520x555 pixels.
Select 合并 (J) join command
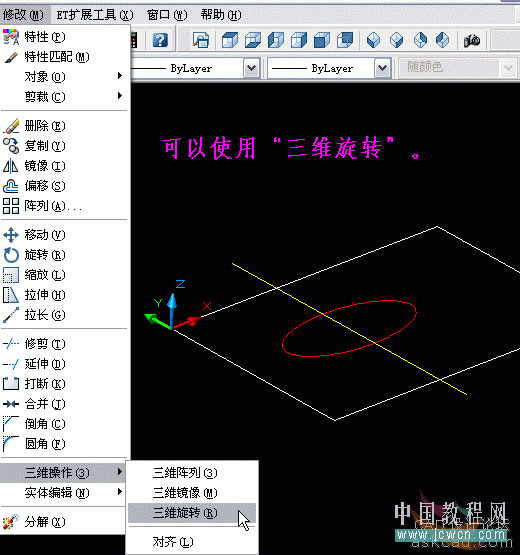65,404
